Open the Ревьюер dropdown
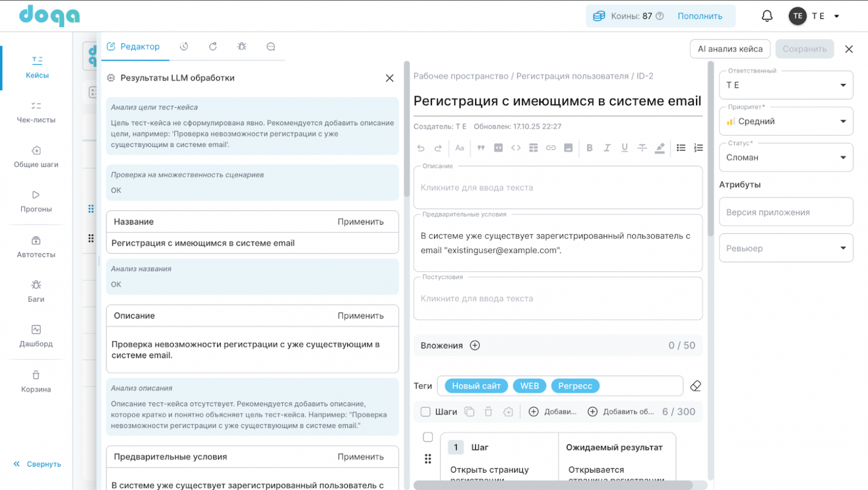This screenshot has height=490, width=868. coord(786,248)
